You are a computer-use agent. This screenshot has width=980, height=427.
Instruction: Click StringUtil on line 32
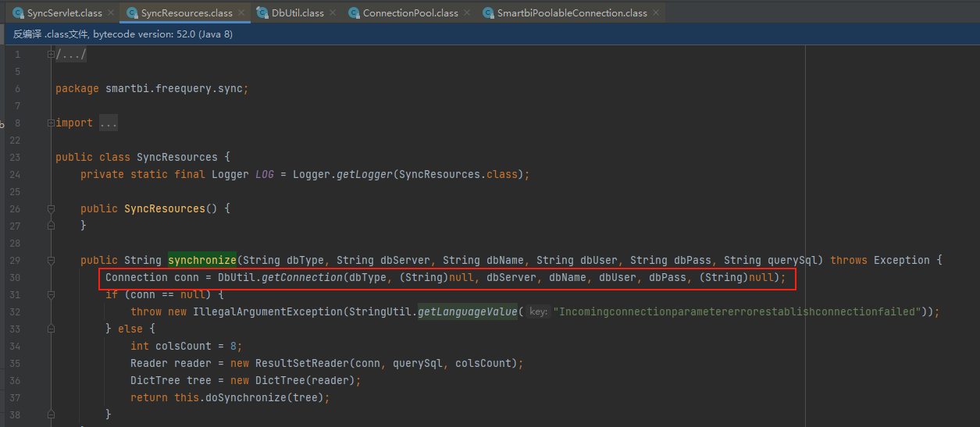[x=380, y=311]
